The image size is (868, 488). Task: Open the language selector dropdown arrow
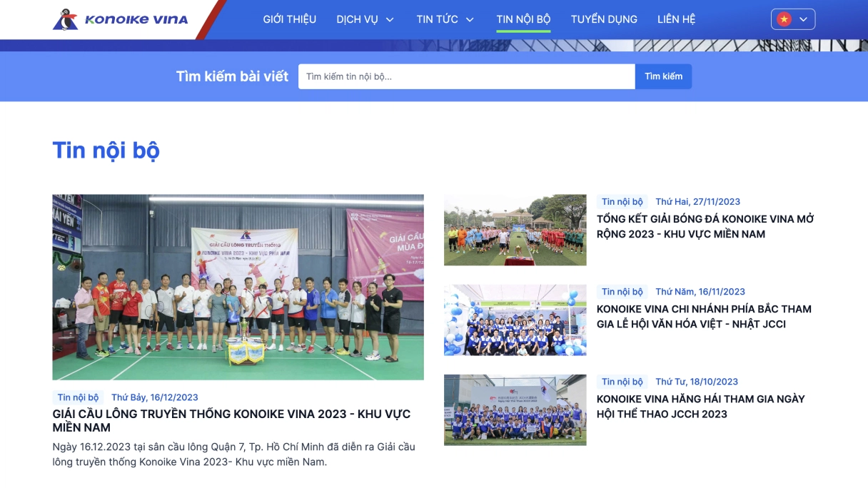(804, 19)
